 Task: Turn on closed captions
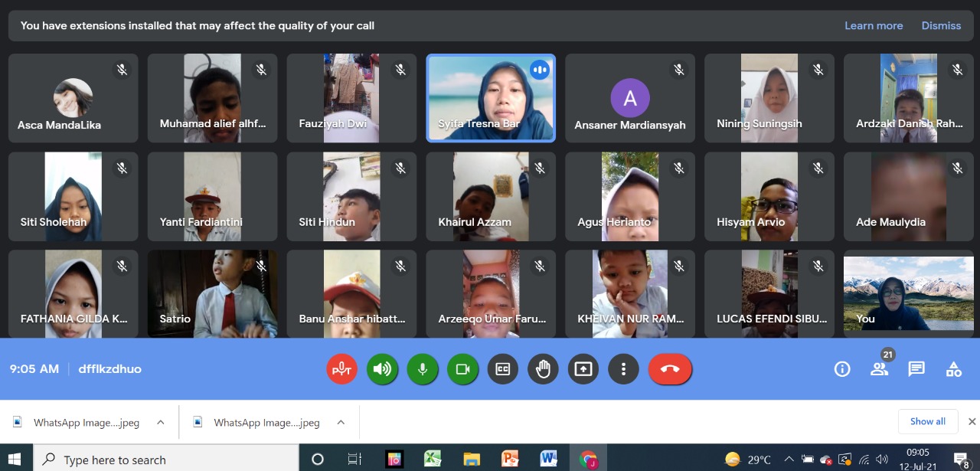click(x=503, y=369)
